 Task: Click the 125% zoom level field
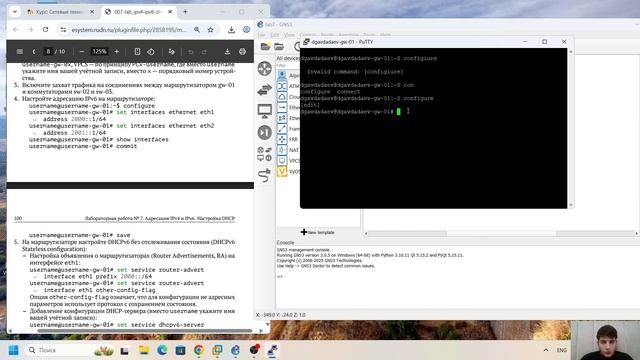click(99, 51)
